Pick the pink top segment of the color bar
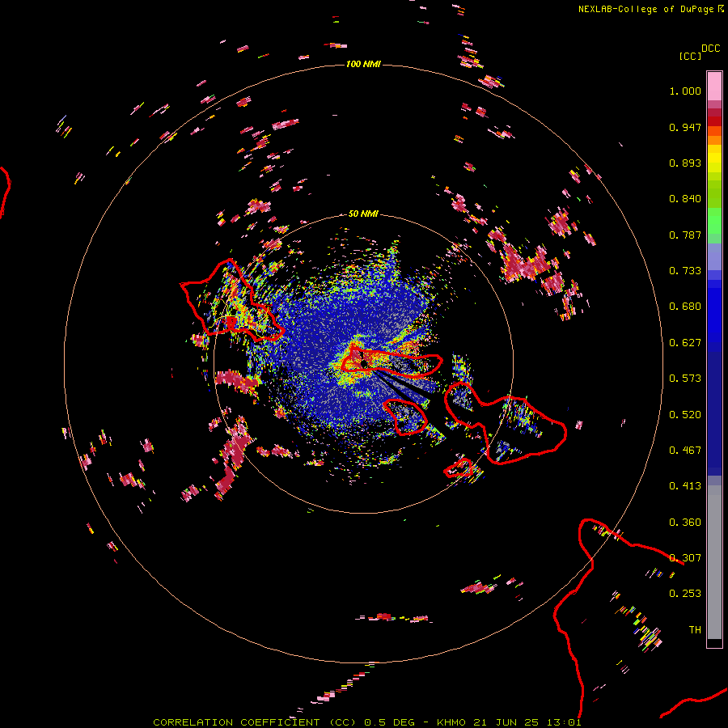This screenshot has height=728, width=728. 714,86
